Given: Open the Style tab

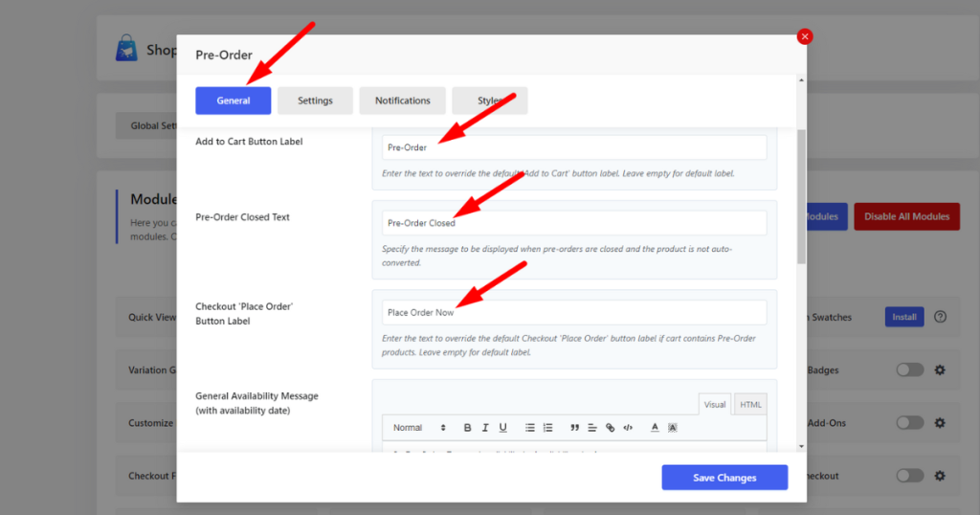Looking at the screenshot, I should pyautogui.click(x=490, y=101).
